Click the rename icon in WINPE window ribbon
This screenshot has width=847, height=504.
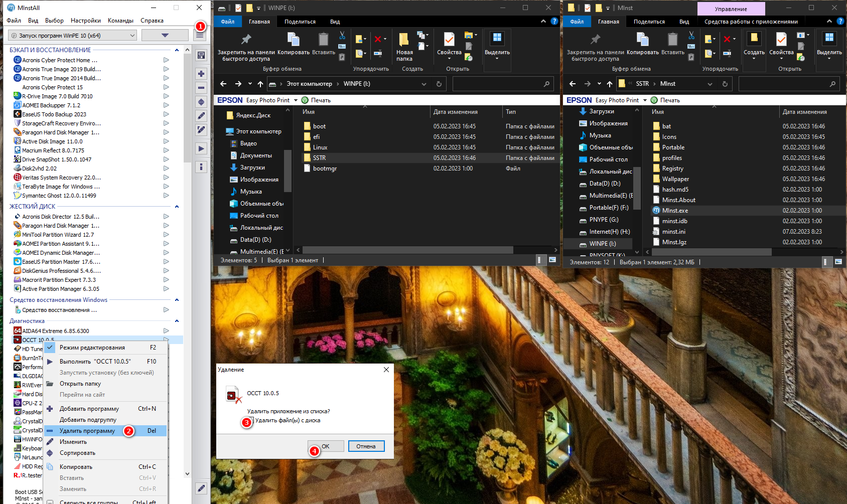click(x=378, y=53)
